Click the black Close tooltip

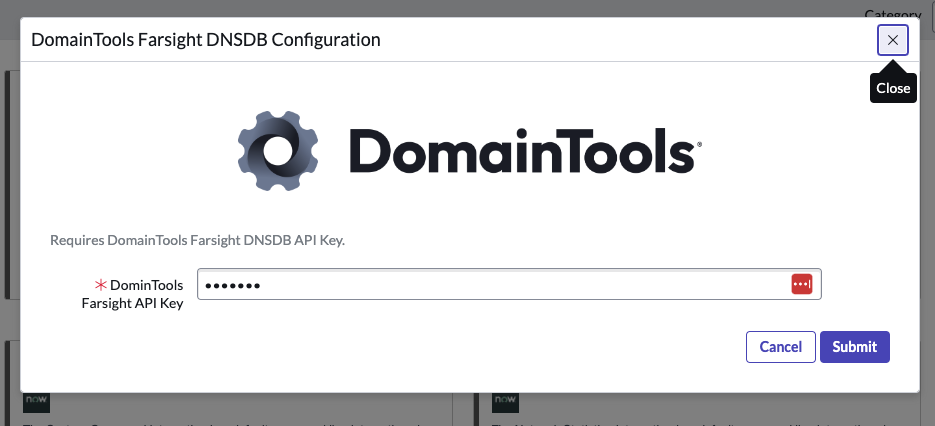(x=892, y=88)
